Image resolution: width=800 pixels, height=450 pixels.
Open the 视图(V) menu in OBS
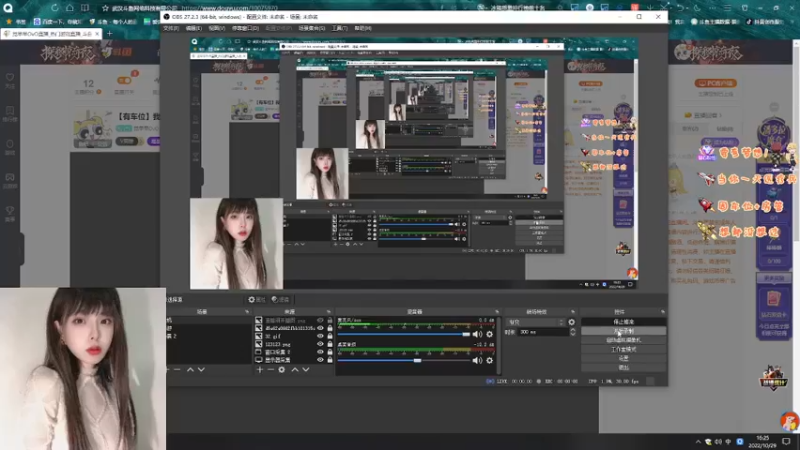pos(216,28)
